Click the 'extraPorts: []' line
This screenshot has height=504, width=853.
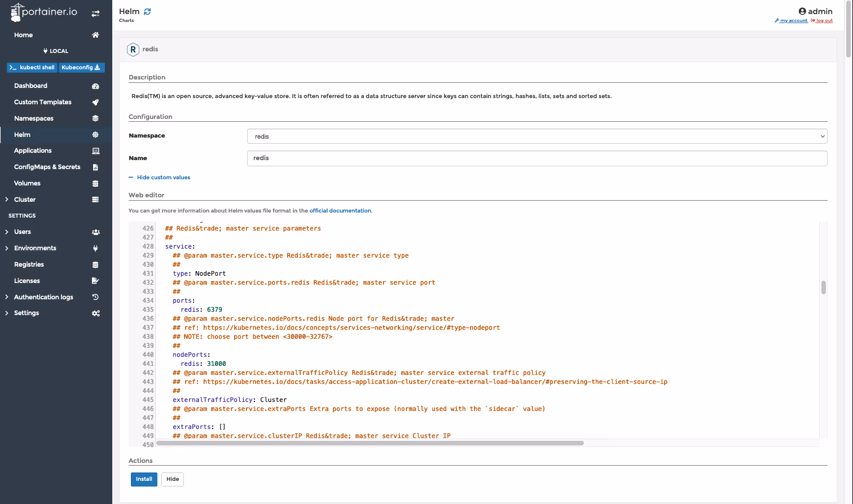coord(199,427)
